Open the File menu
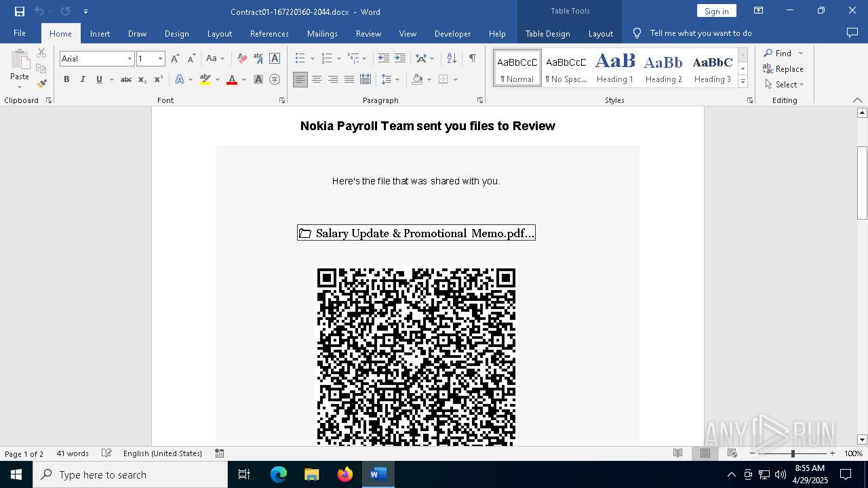 [x=20, y=33]
